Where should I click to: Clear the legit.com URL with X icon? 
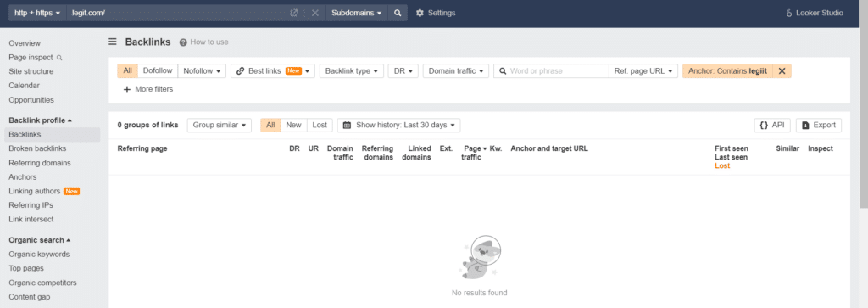(x=315, y=13)
